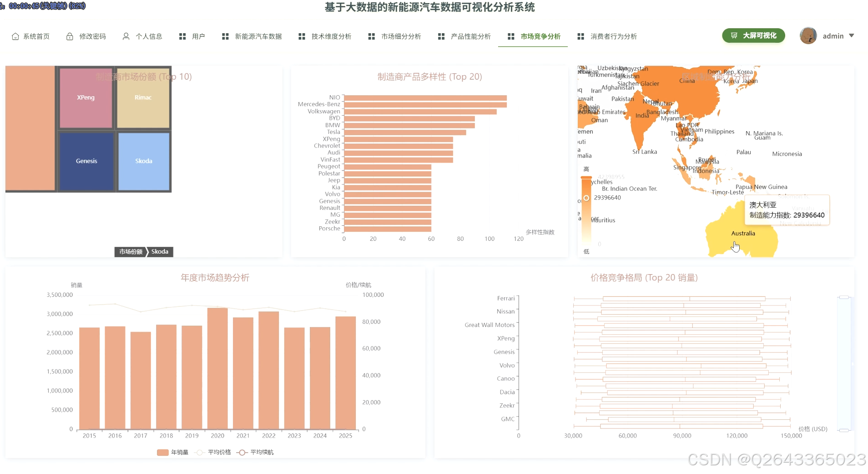Click the admin user avatar

coord(808,36)
